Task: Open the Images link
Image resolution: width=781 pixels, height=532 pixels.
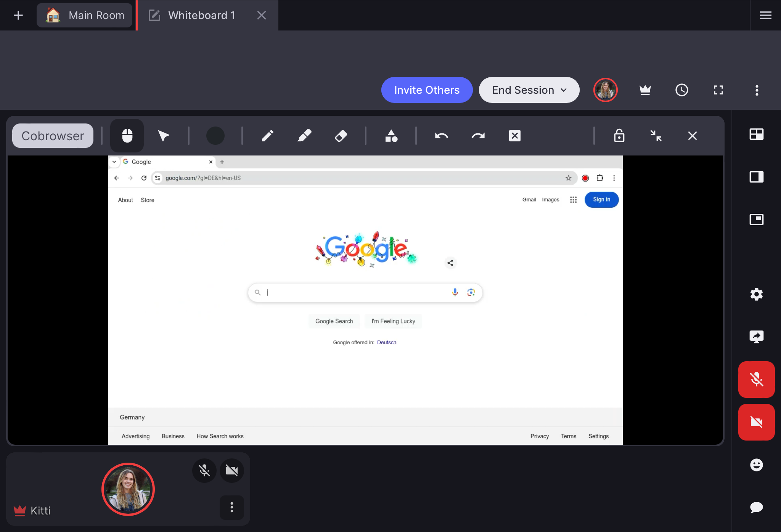Action: click(550, 200)
